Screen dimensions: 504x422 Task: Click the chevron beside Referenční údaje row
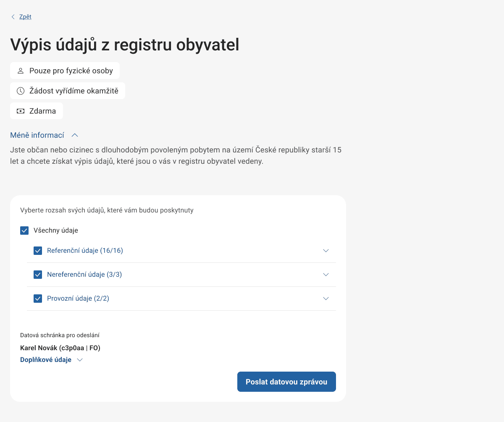[x=326, y=251]
